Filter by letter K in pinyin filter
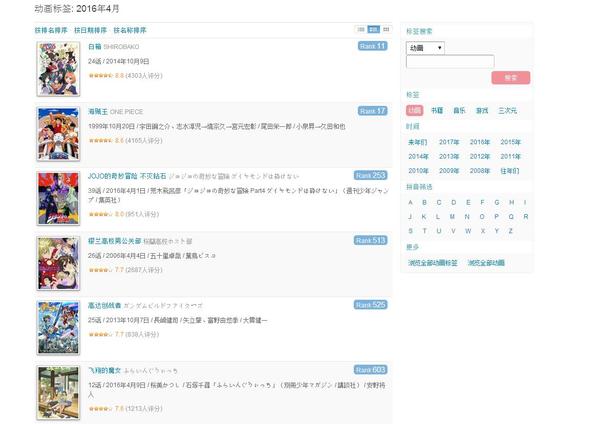Image resolution: width=600 pixels, height=424 pixels. [x=424, y=217]
